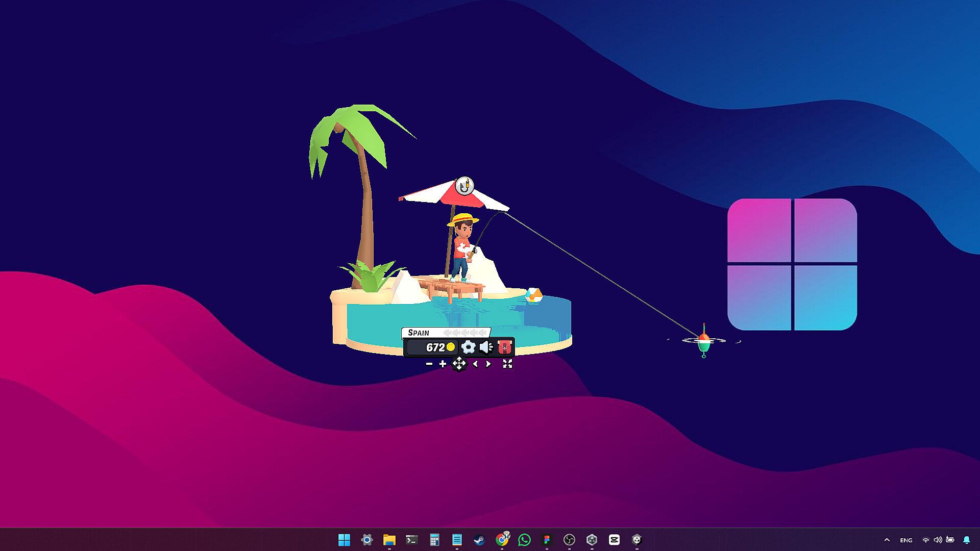Click the beach ball on the water

(x=533, y=295)
